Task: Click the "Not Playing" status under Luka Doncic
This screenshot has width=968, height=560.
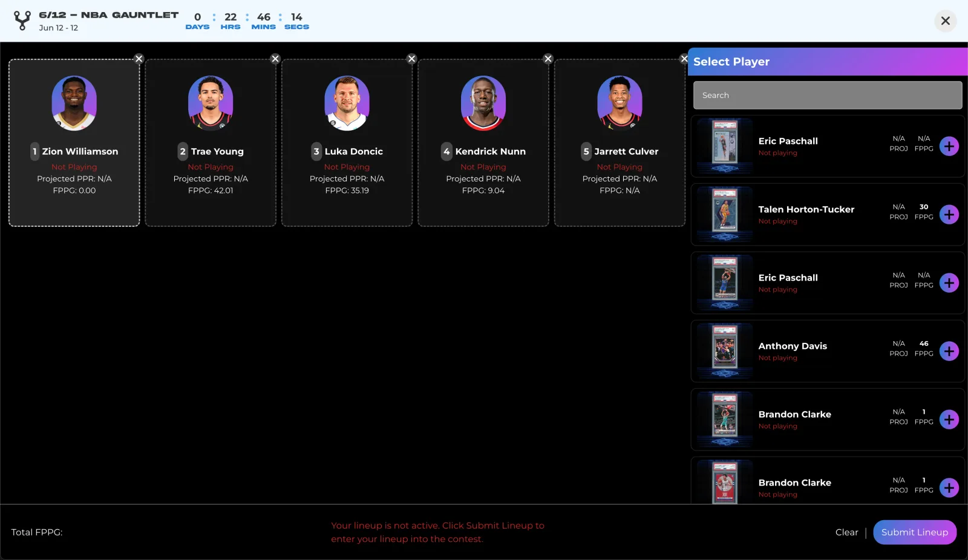Action: click(x=347, y=167)
